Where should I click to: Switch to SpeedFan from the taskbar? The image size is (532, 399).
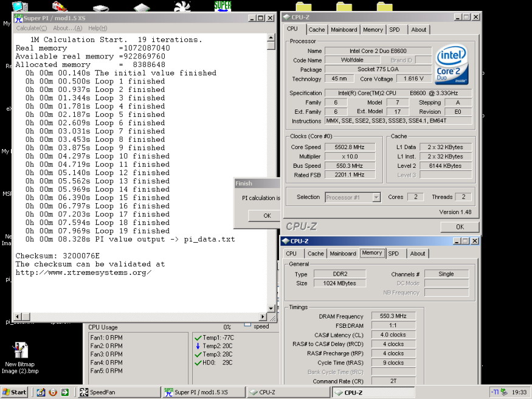119,392
